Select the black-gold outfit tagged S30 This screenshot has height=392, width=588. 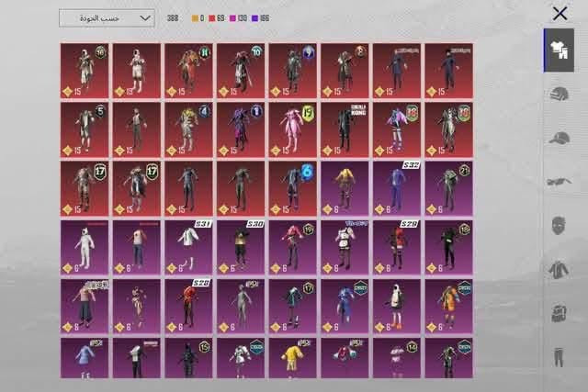pos(241,247)
